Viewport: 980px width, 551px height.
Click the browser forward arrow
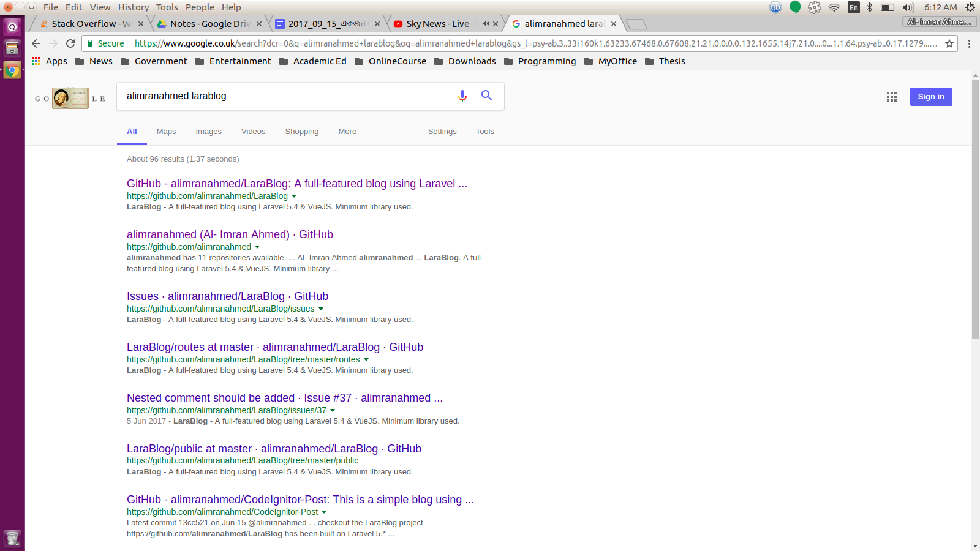tap(53, 43)
